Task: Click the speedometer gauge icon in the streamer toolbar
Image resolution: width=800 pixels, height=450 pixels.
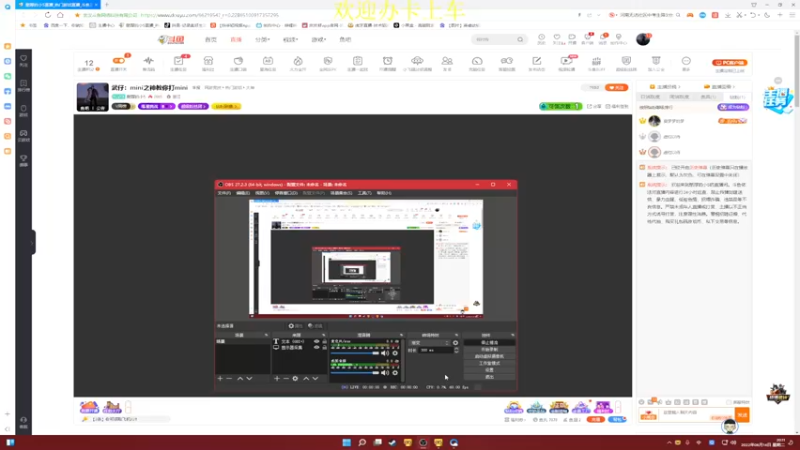Action: click(477, 61)
